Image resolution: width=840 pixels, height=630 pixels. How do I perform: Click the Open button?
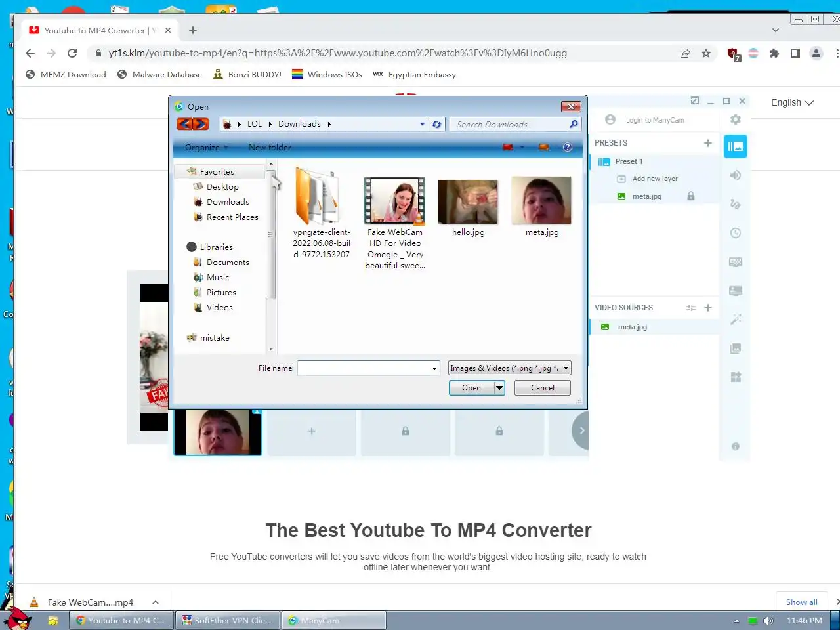(x=471, y=388)
